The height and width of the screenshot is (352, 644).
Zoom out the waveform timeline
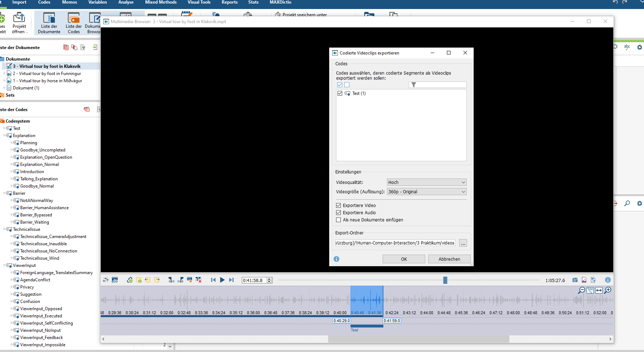[582, 290]
